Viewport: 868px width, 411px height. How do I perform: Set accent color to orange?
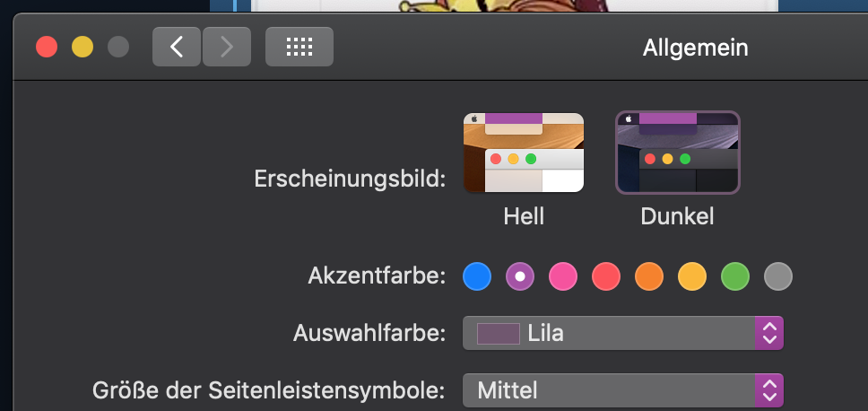[x=649, y=276]
